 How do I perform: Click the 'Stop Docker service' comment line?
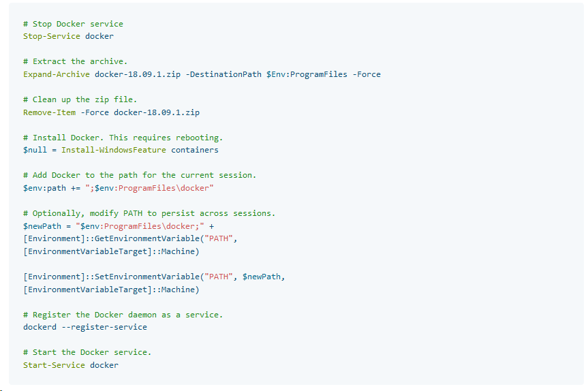pyautogui.click(x=73, y=24)
